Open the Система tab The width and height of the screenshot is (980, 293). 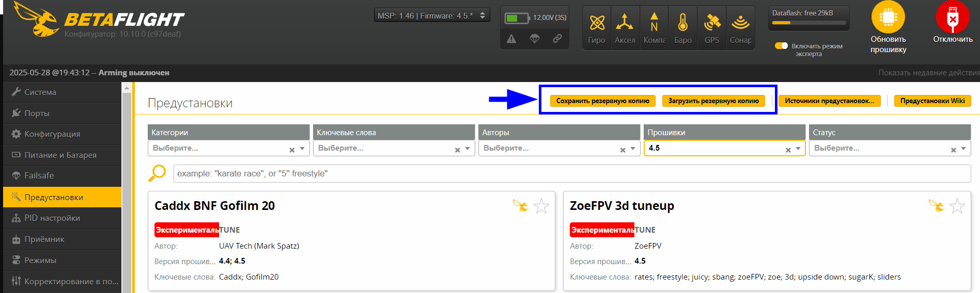point(62,92)
